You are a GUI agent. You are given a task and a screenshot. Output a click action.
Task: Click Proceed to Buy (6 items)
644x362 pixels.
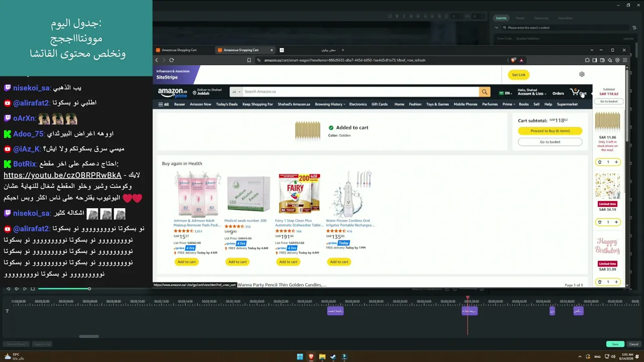[x=550, y=131]
